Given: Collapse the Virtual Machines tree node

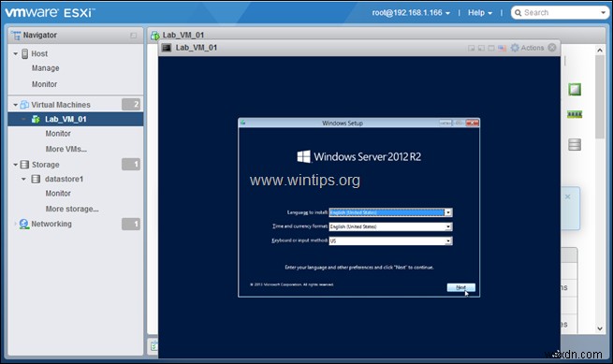Looking at the screenshot, I should coord(16,105).
